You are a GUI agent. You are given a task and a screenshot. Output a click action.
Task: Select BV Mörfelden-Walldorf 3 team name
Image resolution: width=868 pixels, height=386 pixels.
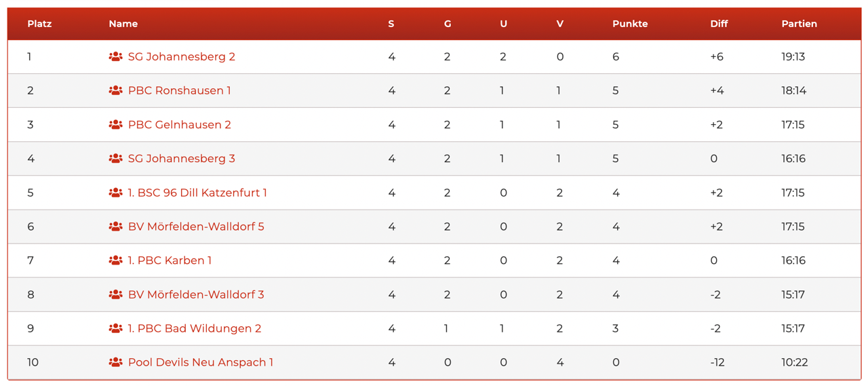click(x=196, y=294)
